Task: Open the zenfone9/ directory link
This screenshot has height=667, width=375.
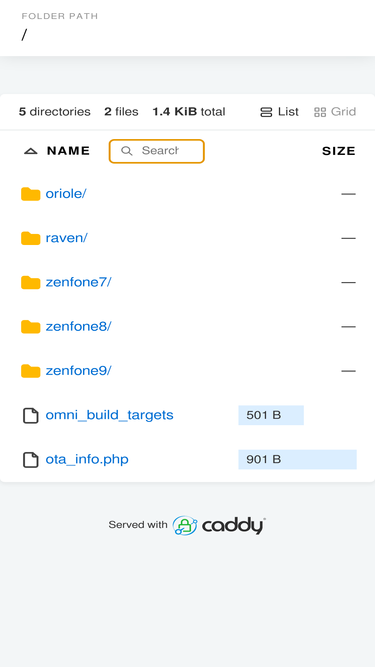Action: pyautogui.click(x=78, y=371)
